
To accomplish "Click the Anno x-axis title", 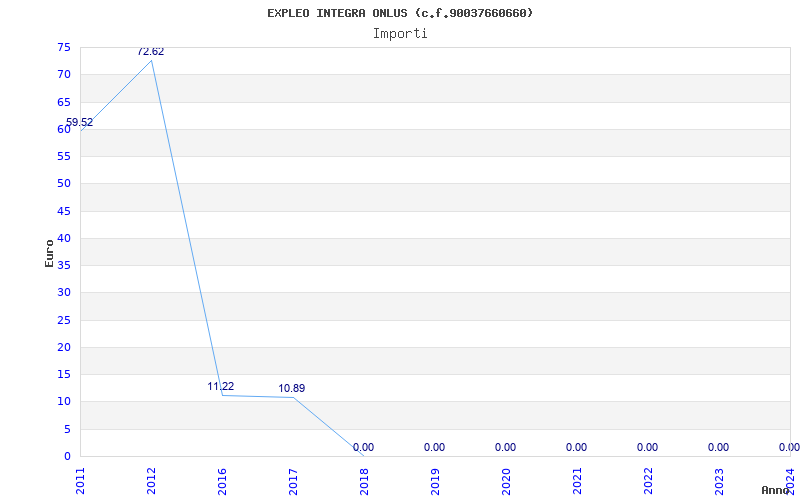I will tap(777, 490).
